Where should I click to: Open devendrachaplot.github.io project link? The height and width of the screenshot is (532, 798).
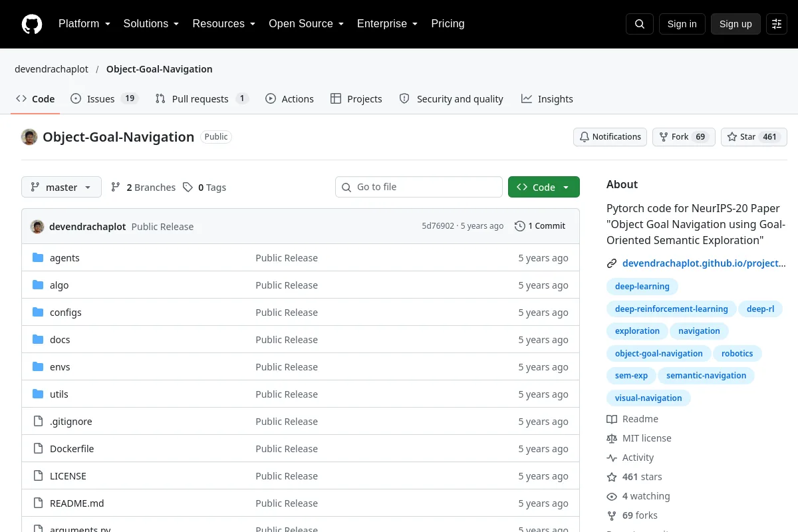point(704,263)
